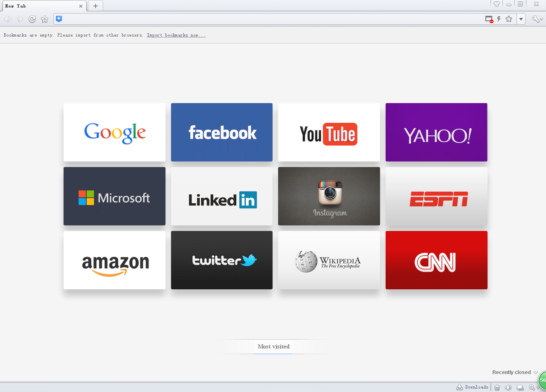
Task: Switch to the Most visited tab
Action: point(273,346)
